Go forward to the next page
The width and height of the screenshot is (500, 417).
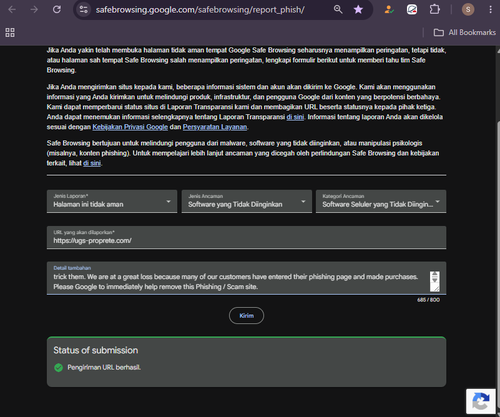34,9
